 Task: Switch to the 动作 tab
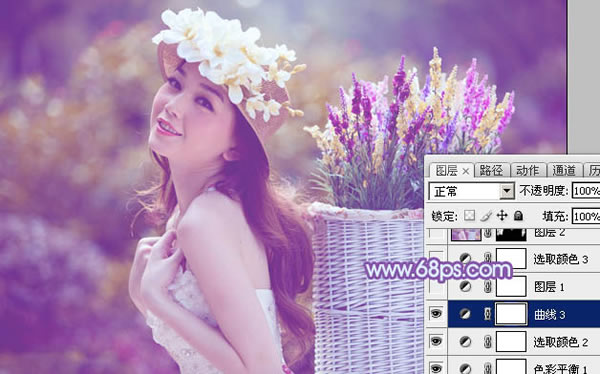point(527,170)
